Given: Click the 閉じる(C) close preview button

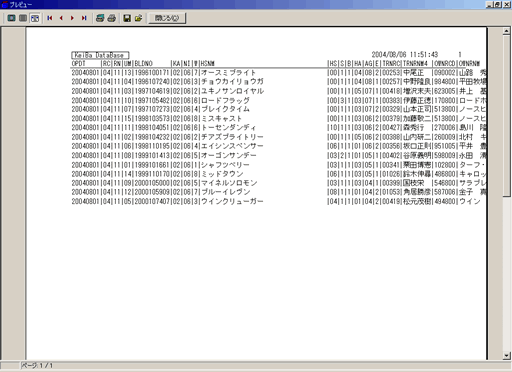Looking at the screenshot, I should point(167,18).
